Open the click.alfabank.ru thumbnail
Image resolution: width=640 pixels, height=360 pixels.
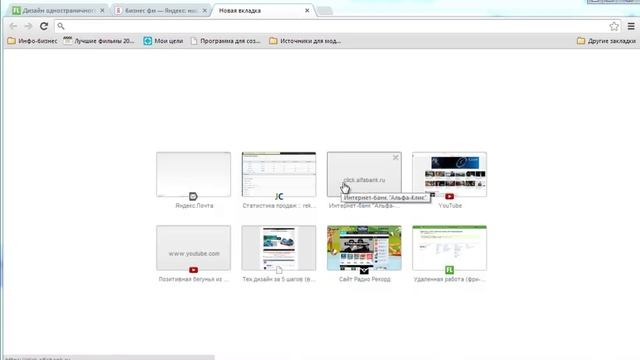pyautogui.click(x=364, y=174)
